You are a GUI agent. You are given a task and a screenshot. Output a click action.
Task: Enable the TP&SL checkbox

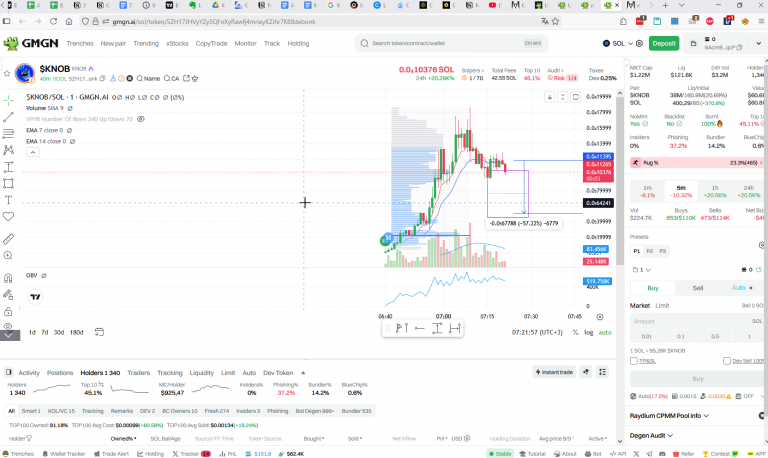coord(634,361)
